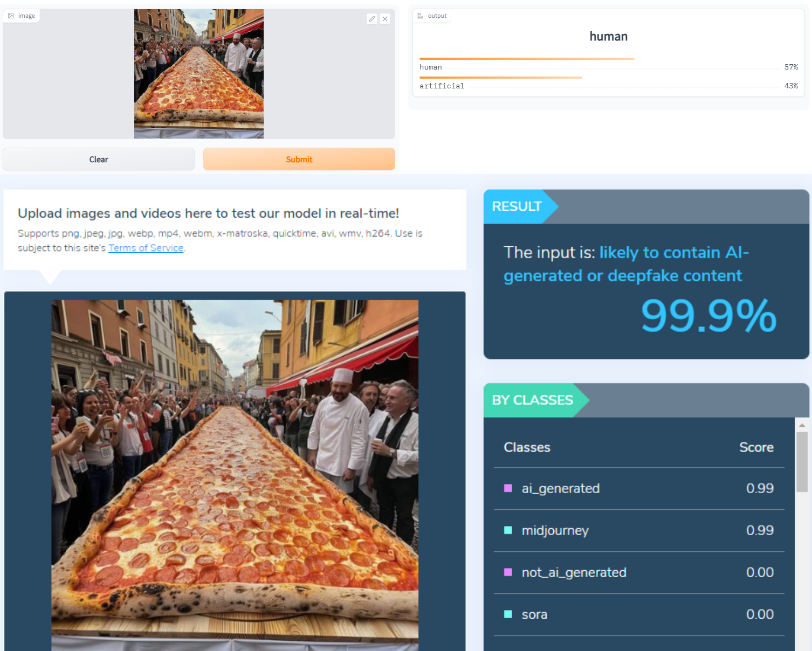Click the not_ai_generated purple color square
Viewport: 812px width, 651px height.
point(508,572)
